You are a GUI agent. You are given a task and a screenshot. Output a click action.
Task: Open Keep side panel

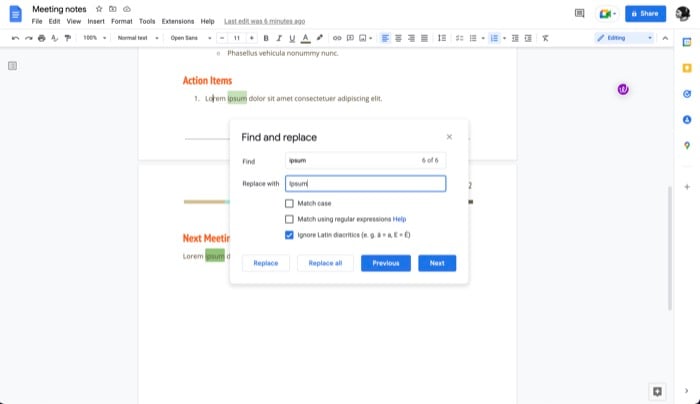[x=687, y=68]
